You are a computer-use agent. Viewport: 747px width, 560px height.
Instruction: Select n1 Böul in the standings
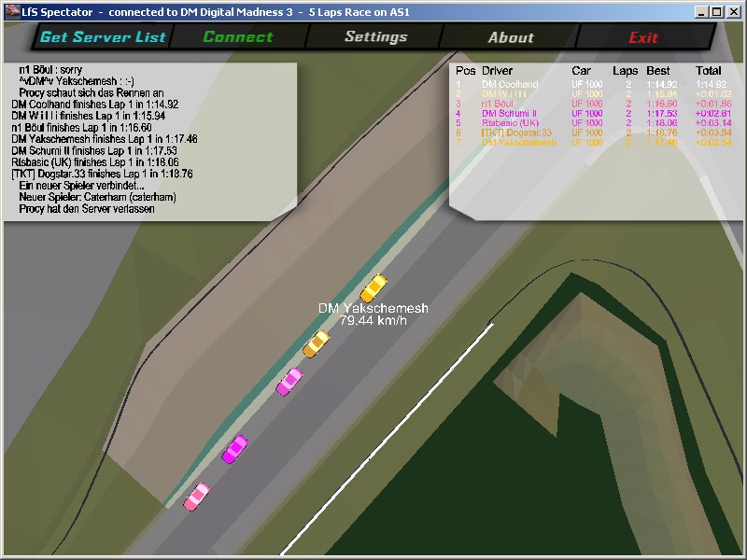pyautogui.click(x=498, y=104)
